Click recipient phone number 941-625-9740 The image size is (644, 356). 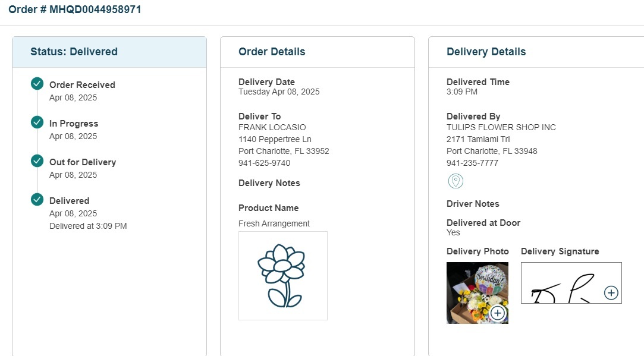264,163
